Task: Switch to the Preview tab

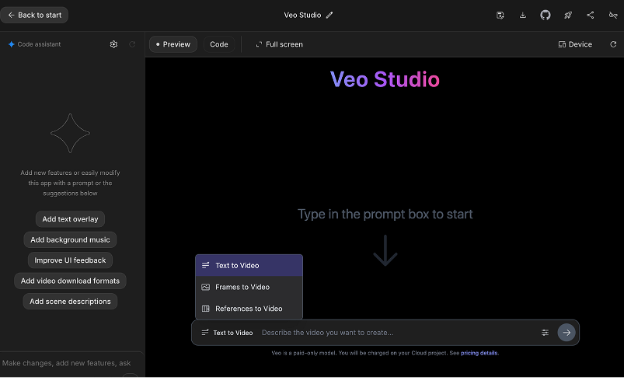Action: click(x=173, y=44)
